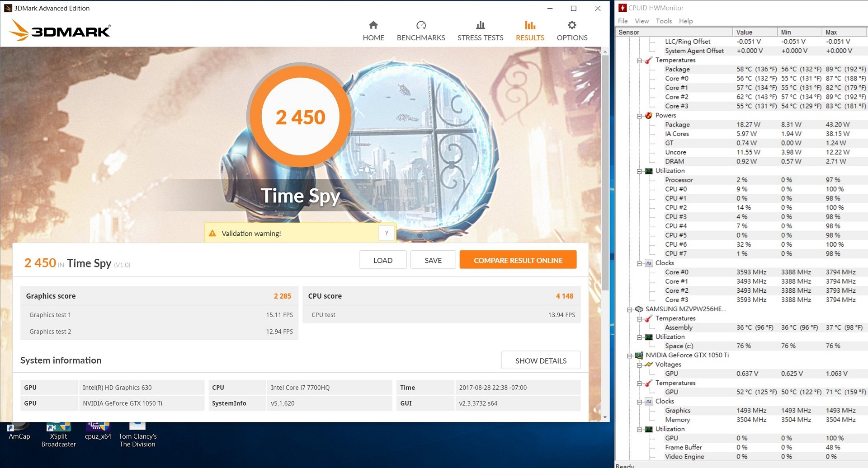Click the LOAD button
This screenshot has width=868, height=468.
tap(383, 260)
